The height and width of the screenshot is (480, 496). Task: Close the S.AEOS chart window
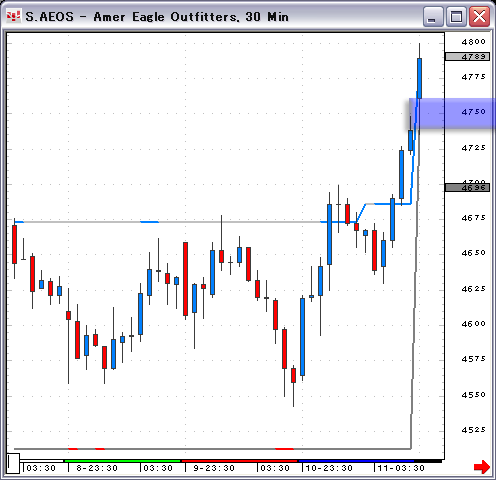[479, 17]
